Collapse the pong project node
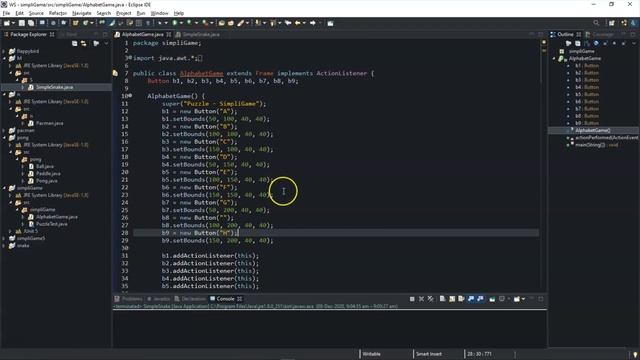Screen dimensions: 640x360 (4, 138)
